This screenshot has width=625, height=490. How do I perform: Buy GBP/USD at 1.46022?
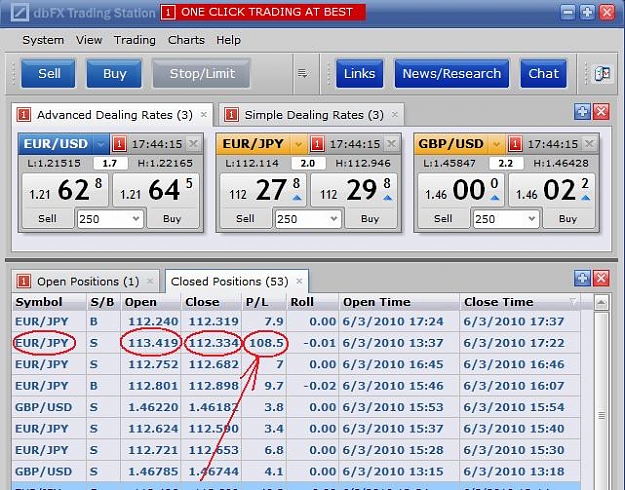[552, 190]
